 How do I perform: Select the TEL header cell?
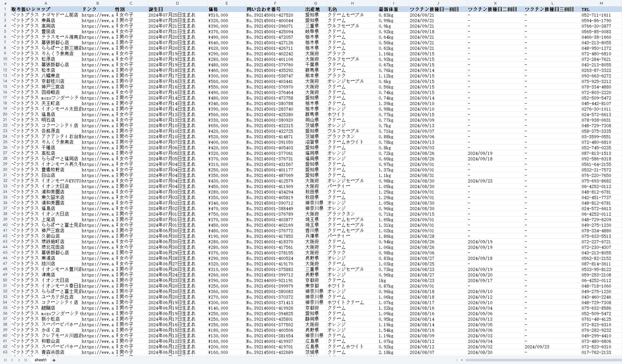(601, 9)
